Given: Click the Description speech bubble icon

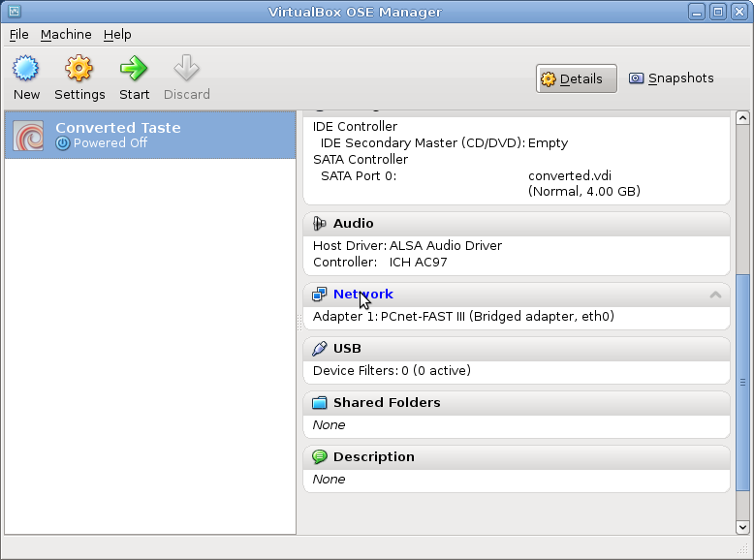Looking at the screenshot, I should 319,456.
